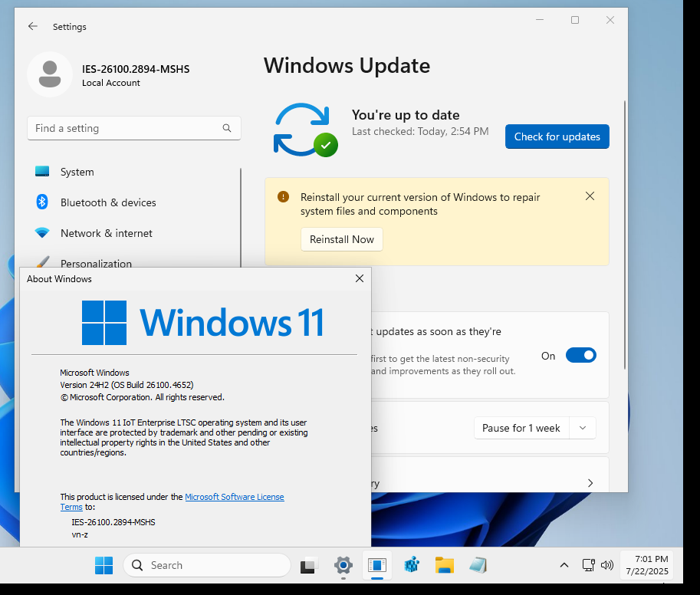This screenshot has height=595, width=700.
Task: Click the user account avatar picture
Action: 50,74
